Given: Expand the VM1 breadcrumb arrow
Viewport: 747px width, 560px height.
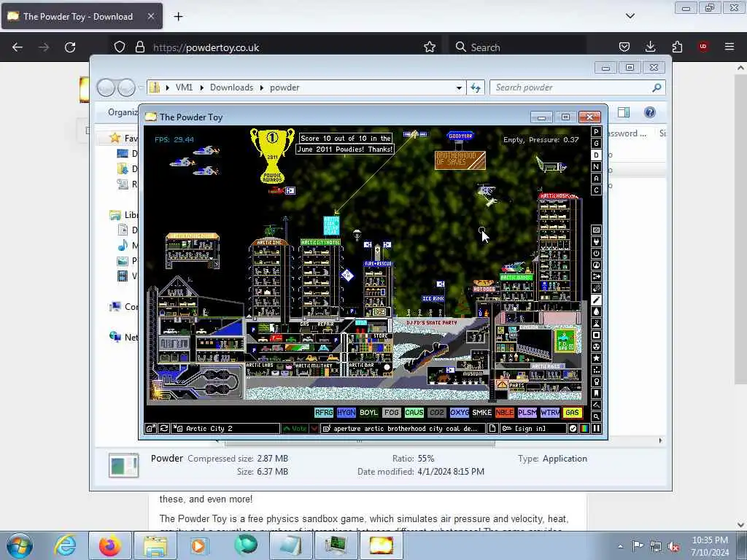Looking at the screenshot, I should coord(201,87).
